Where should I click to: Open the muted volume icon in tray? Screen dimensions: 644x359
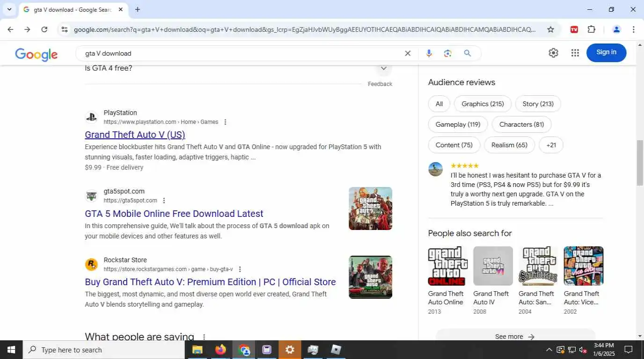tap(583, 350)
